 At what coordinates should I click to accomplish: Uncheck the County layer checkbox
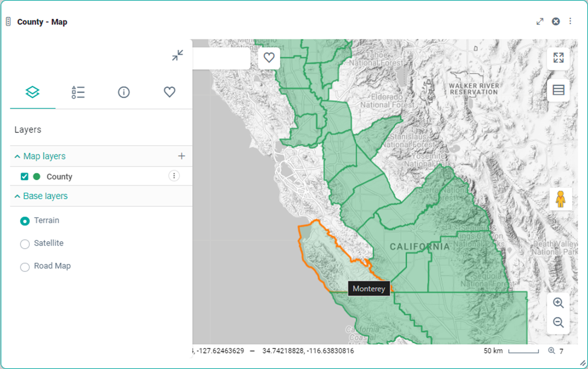(x=25, y=177)
